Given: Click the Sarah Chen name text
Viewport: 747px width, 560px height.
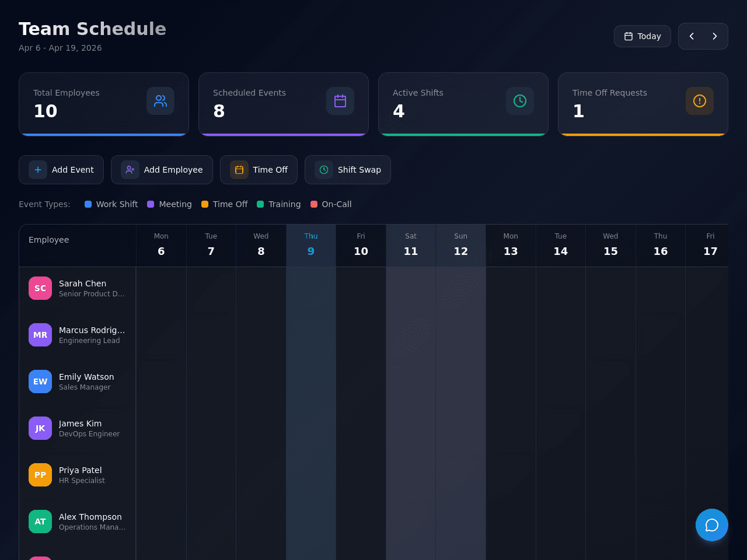Looking at the screenshot, I should coord(82,283).
